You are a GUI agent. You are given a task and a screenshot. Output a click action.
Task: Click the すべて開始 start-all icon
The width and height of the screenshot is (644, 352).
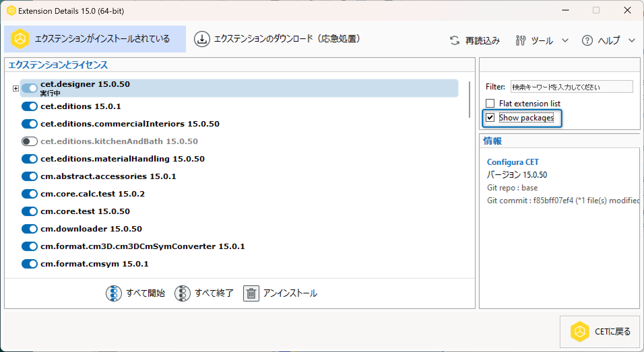[x=114, y=293]
